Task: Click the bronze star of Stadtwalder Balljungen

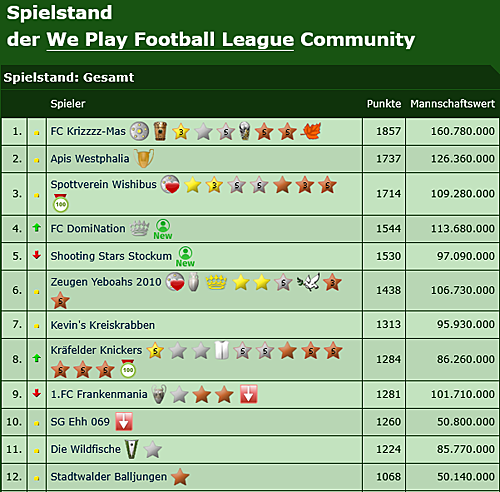Action: click(x=180, y=477)
